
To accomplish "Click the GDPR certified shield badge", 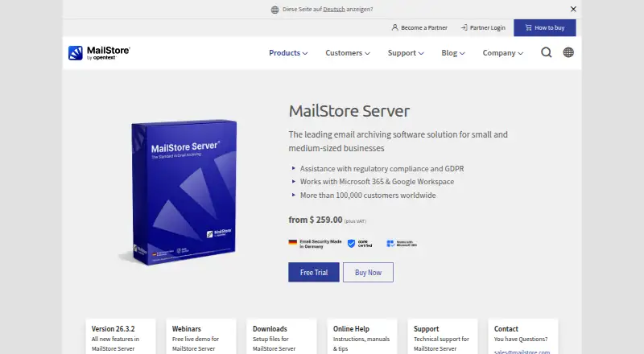I will point(360,244).
